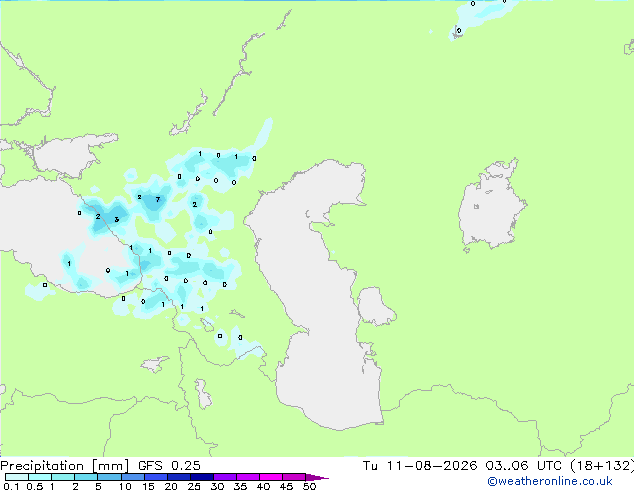Pick the 5–10 mm legend color block
The height and width of the screenshot is (490, 634).
tap(109, 477)
